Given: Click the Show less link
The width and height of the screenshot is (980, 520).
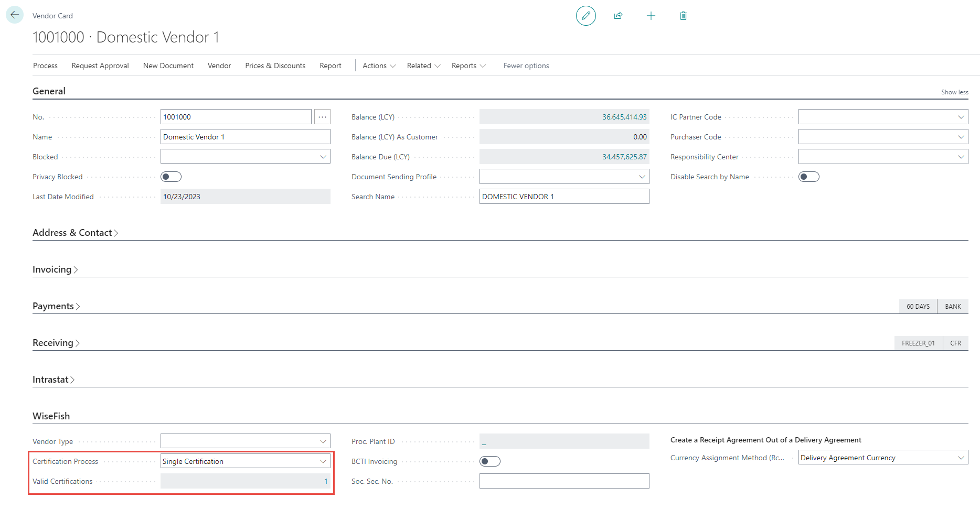Looking at the screenshot, I should tap(954, 92).
